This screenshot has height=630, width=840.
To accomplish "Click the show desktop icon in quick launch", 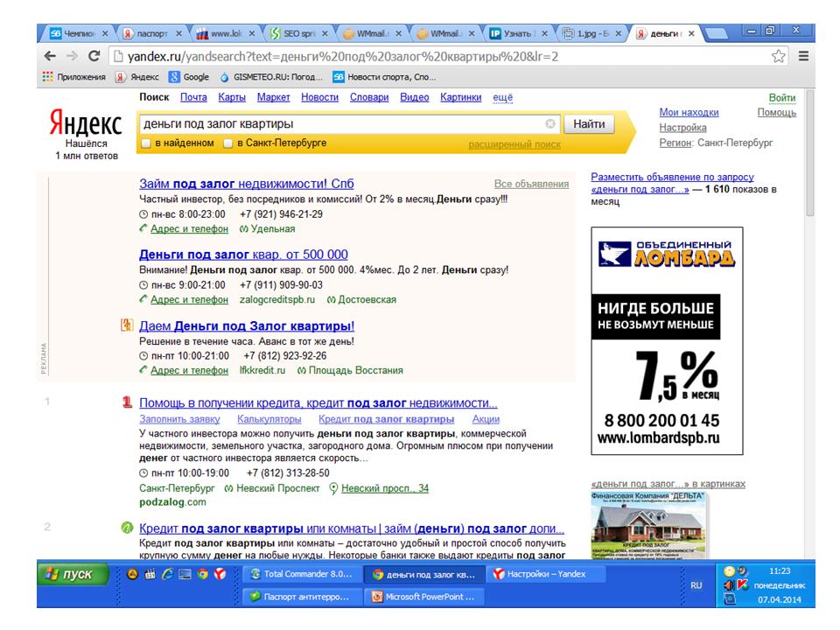I will (x=185, y=574).
